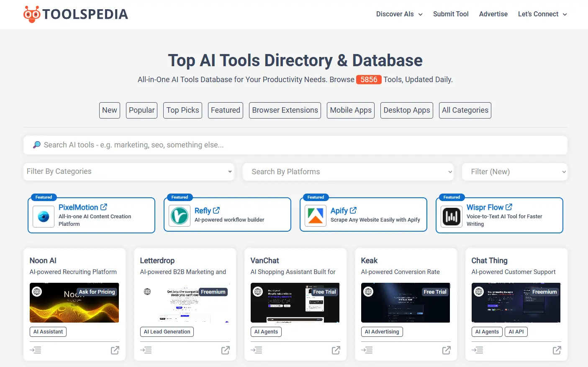Select the Top Picks tab
Image resolution: width=588 pixels, height=367 pixels.
183,110
